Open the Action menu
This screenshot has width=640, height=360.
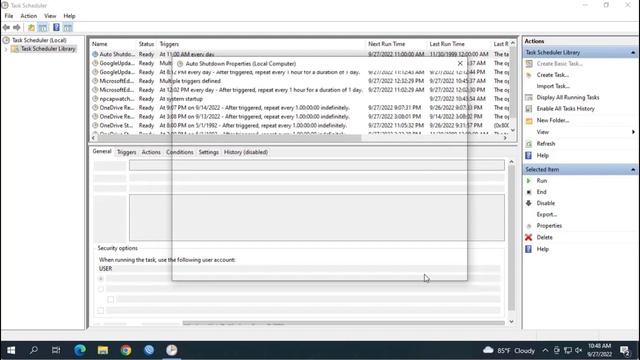click(x=29, y=16)
